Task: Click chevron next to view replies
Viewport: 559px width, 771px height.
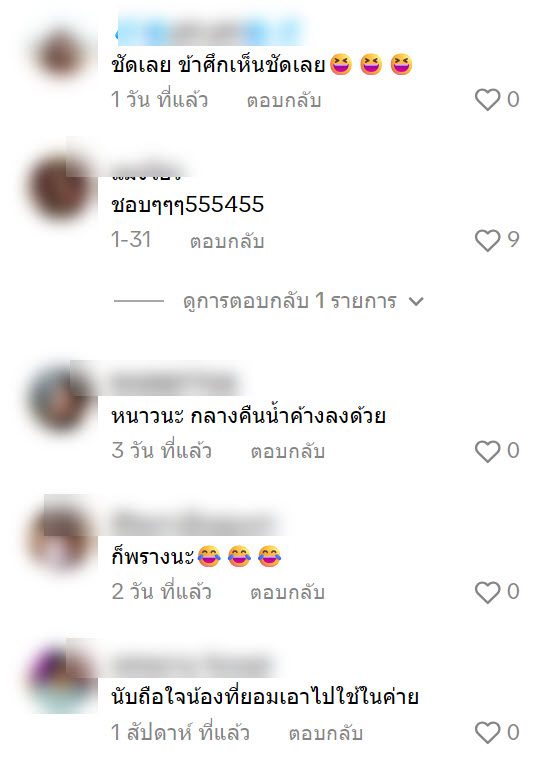Action: point(416,301)
